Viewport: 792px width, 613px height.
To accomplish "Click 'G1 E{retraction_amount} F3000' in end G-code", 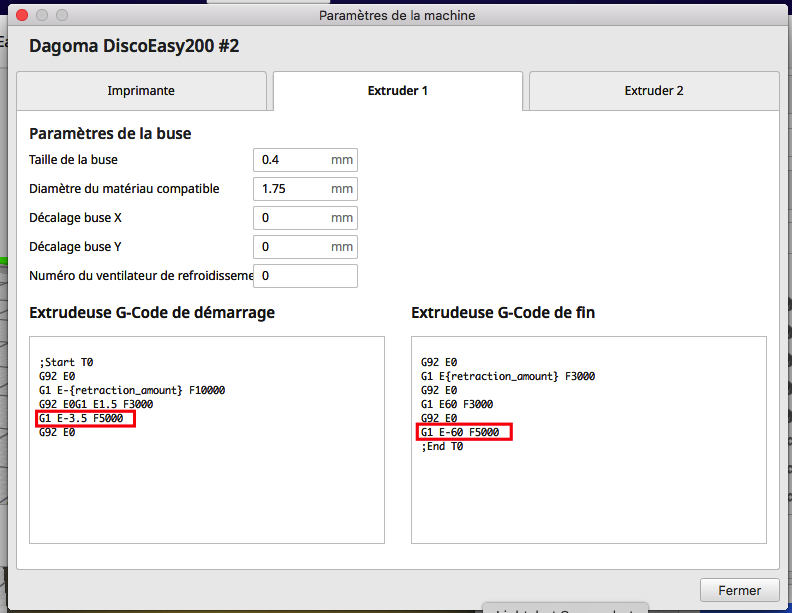I will 508,376.
